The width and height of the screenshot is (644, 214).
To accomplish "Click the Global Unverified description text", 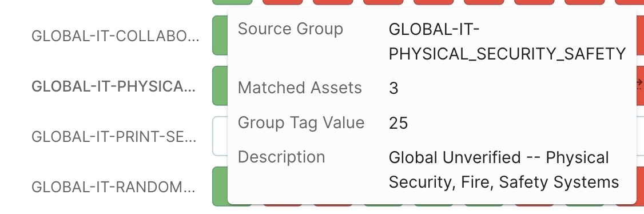I will [504, 170].
